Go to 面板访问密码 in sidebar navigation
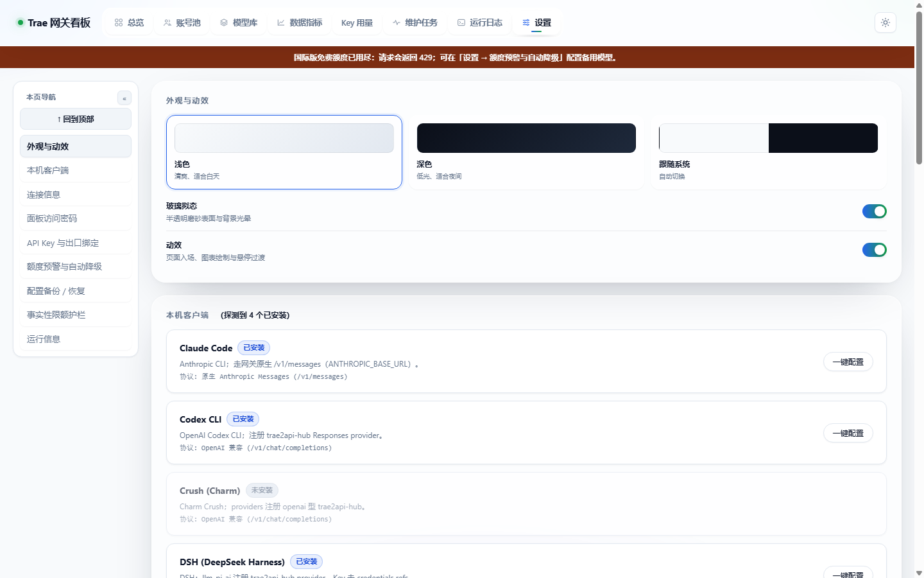 (x=76, y=218)
